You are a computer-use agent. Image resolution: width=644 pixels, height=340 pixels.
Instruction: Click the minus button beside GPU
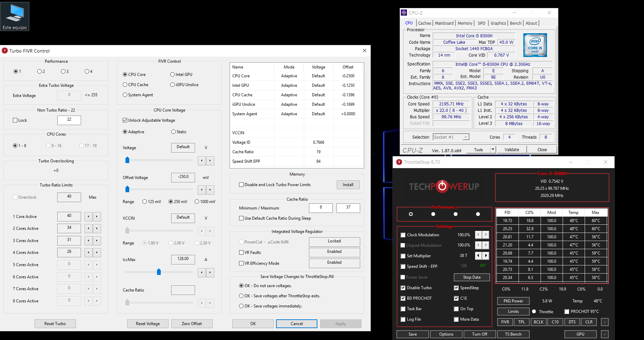coord(605,334)
